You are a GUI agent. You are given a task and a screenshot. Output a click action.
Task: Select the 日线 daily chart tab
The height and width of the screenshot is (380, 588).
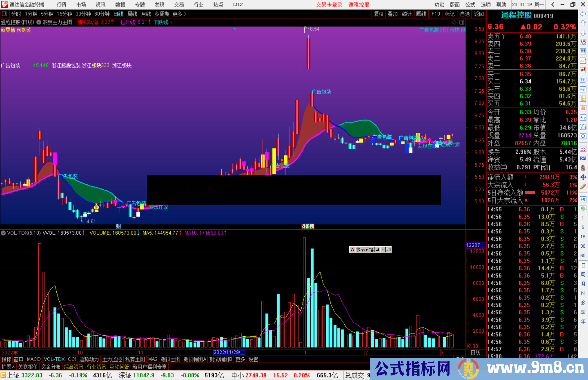click(118, 14)
